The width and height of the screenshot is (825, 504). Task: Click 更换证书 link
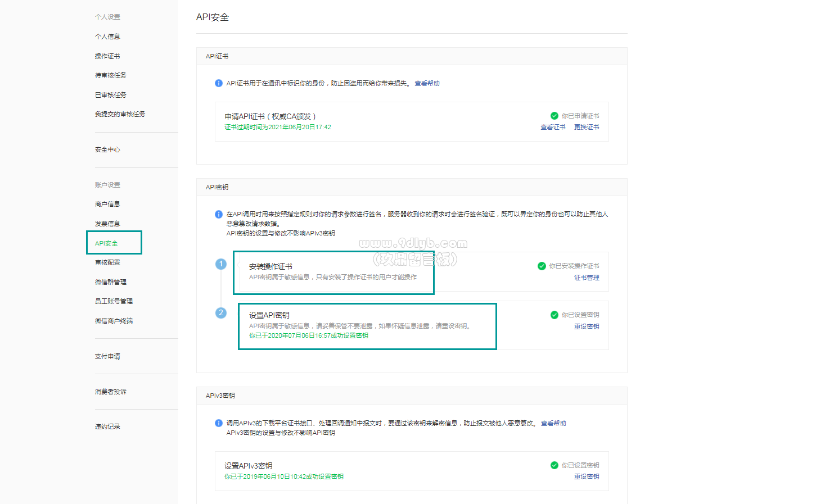pyautogui.click(x=587, y=128)
